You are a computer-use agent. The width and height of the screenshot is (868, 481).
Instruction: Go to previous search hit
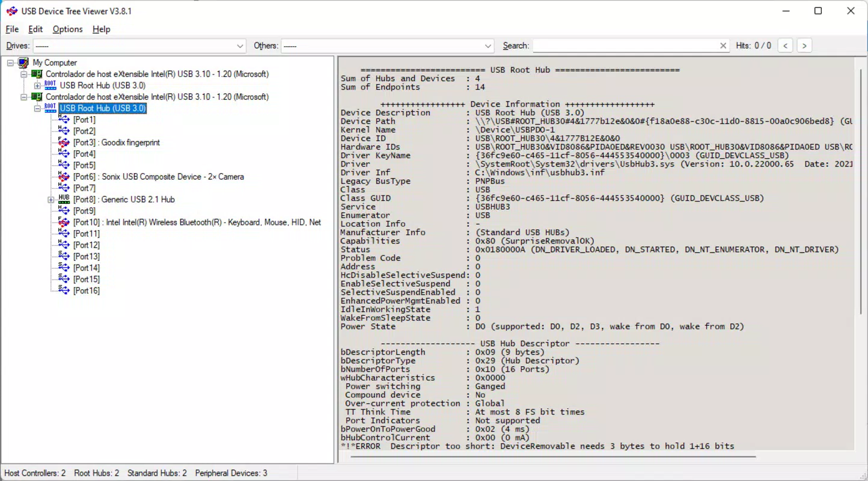785,46
